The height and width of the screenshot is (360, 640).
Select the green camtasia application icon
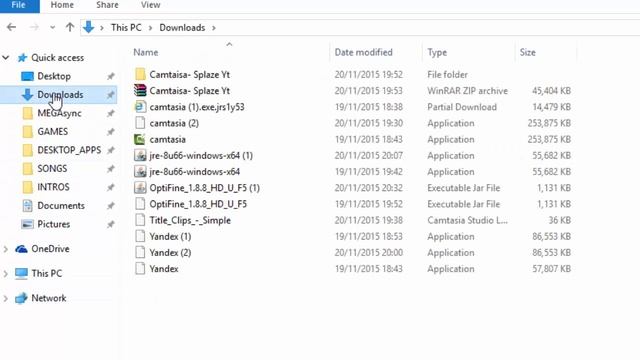[x=140, y=139]
